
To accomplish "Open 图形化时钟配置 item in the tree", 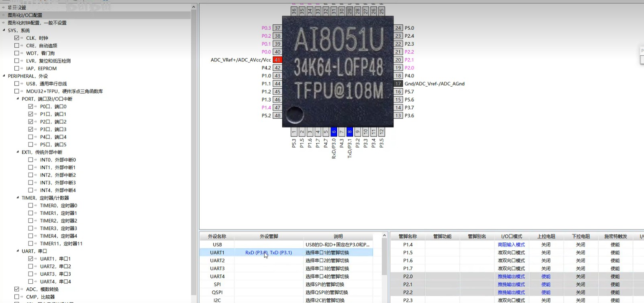I will coord(37,23).
